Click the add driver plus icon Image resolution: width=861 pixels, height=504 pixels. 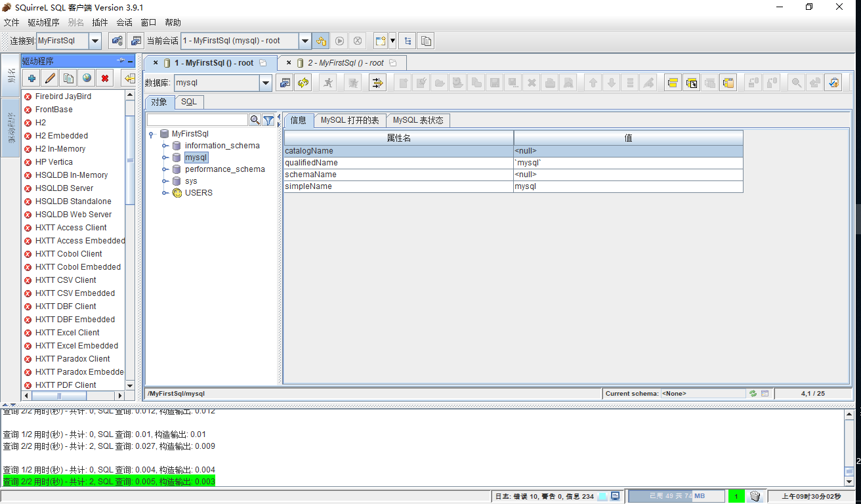[x=31, y=79]
